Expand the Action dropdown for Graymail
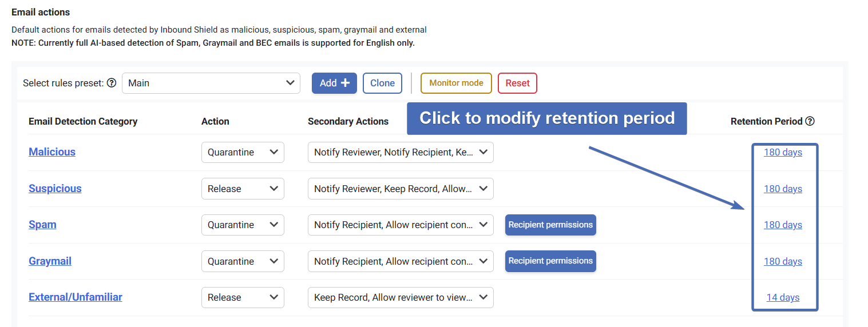The image size is (868, 327). point(243,261)
